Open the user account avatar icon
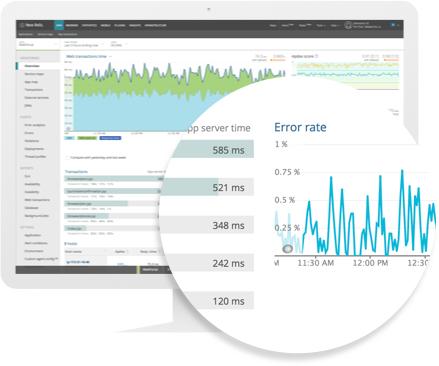 point(348,25)
